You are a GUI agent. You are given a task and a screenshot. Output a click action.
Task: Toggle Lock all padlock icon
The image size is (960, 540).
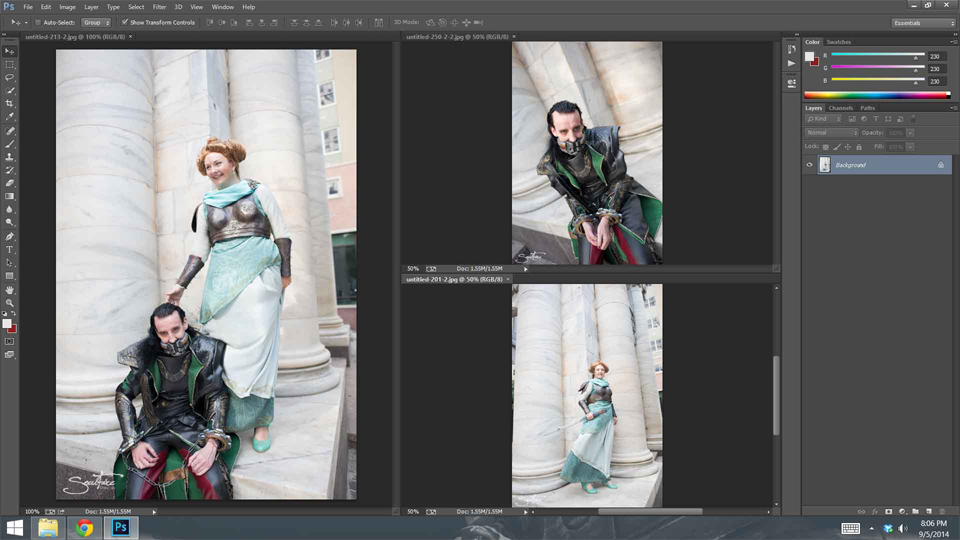click(858, 147)
